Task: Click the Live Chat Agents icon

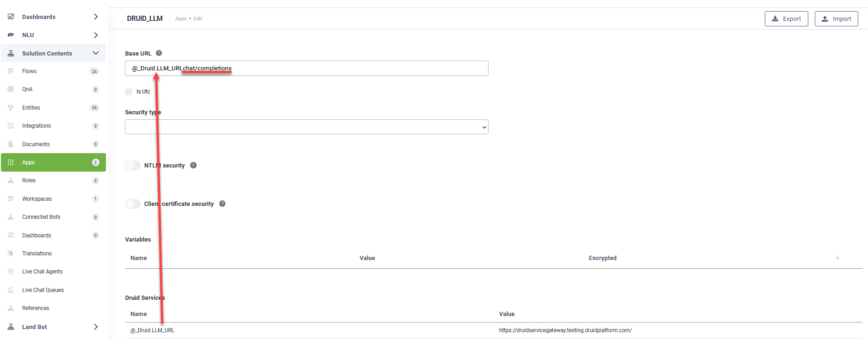Action: [11, 272]
